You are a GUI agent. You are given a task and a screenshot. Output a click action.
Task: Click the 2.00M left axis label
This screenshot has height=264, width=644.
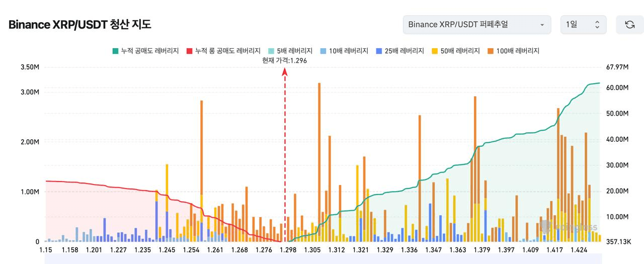pos(30,142)
